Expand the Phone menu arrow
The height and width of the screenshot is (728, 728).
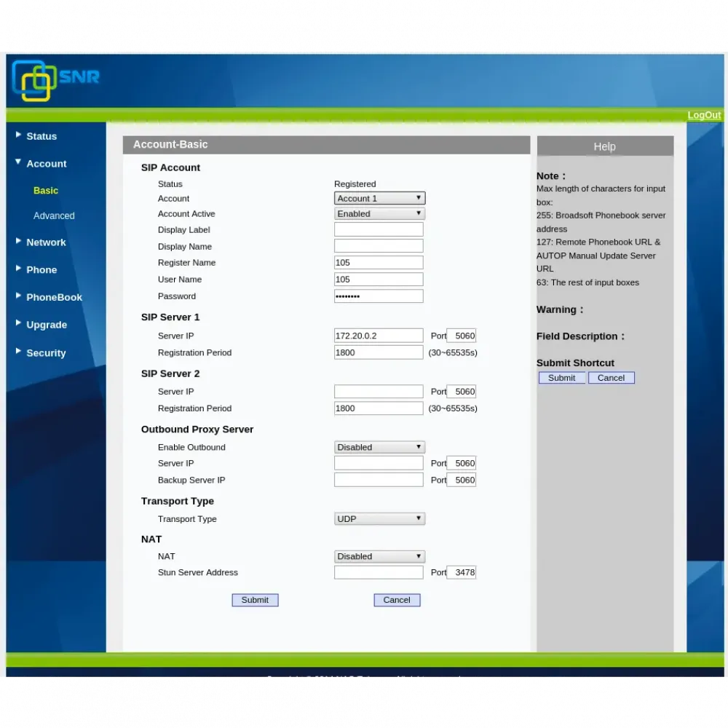coord(18,269)
